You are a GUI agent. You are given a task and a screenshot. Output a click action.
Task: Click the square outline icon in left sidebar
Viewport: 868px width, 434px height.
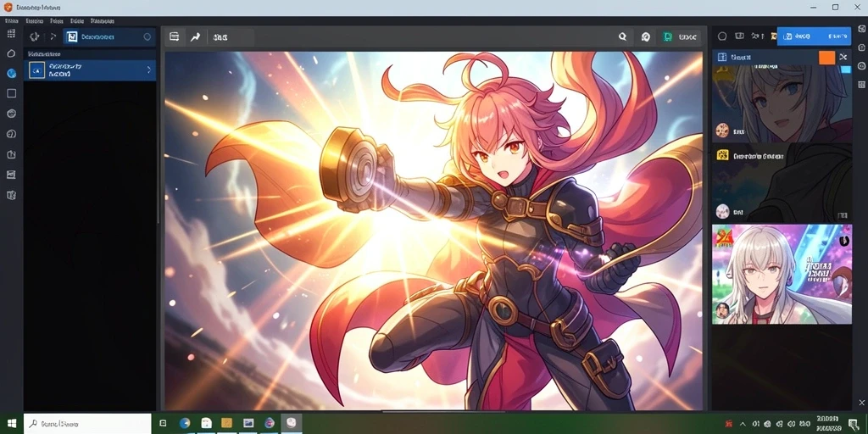tap(11, 93)
